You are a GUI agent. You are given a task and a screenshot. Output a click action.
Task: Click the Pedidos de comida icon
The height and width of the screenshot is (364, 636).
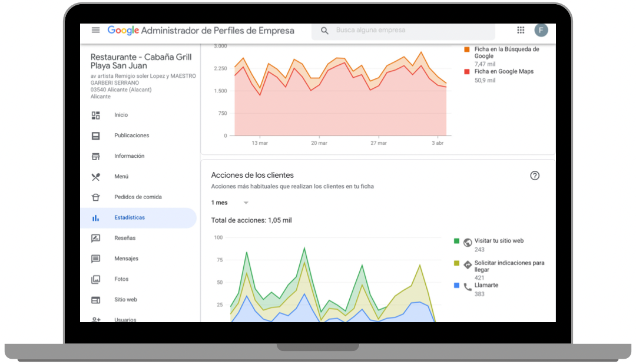click(96, 197)
